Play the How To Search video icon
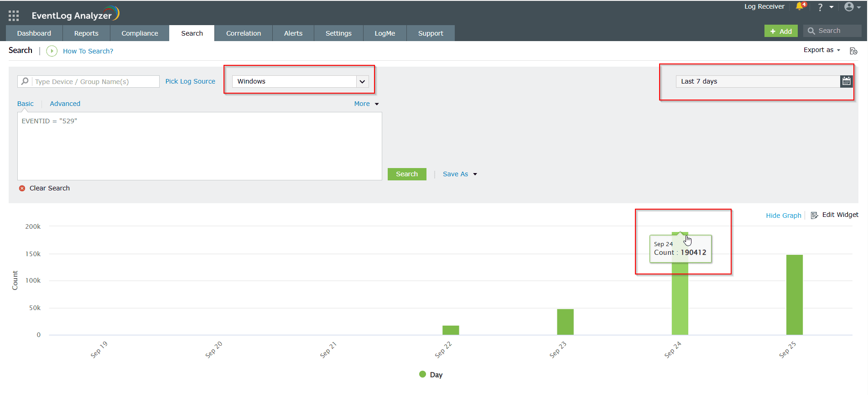Image resolution: width=868 pixels, height=395 pixels. click(52, 51)
